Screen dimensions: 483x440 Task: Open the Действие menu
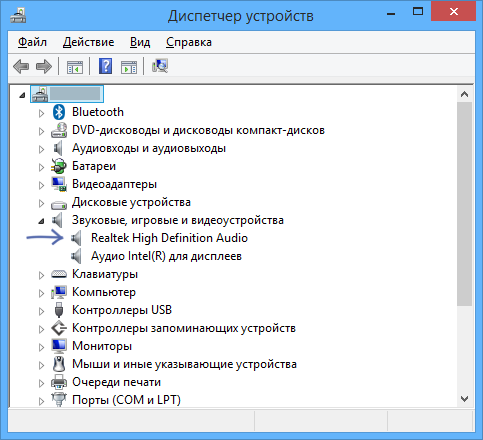[88, 42]
